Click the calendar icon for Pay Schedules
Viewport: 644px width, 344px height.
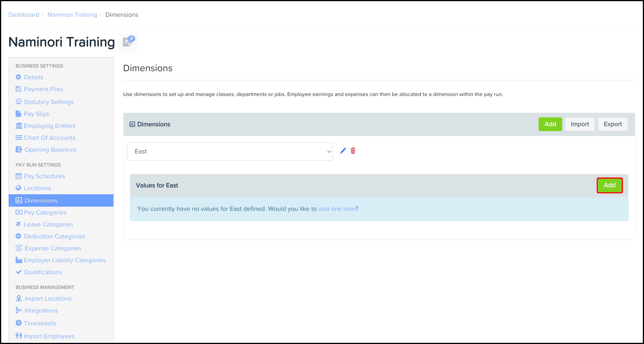19,176
